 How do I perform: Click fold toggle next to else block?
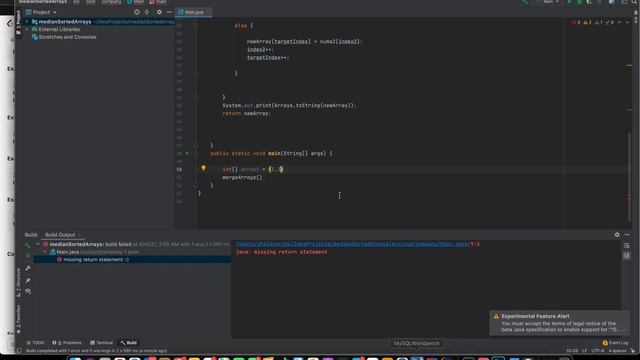pyautogui.click(x=196, y=26)
